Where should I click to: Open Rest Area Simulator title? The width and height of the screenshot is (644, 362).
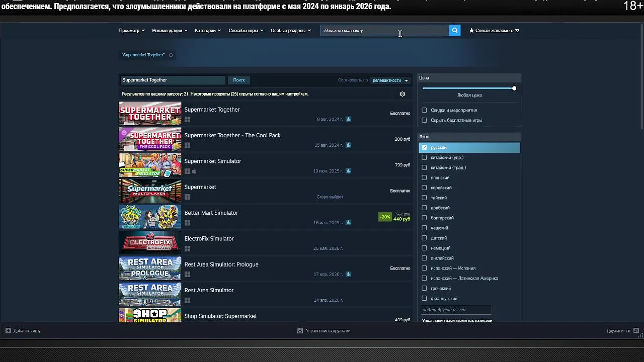pos(209,290)
